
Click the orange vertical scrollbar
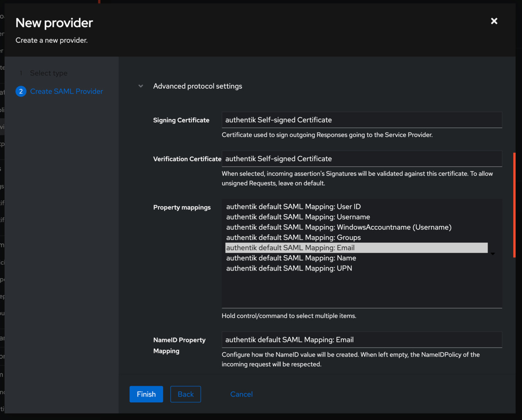click(x=515, y=205)
